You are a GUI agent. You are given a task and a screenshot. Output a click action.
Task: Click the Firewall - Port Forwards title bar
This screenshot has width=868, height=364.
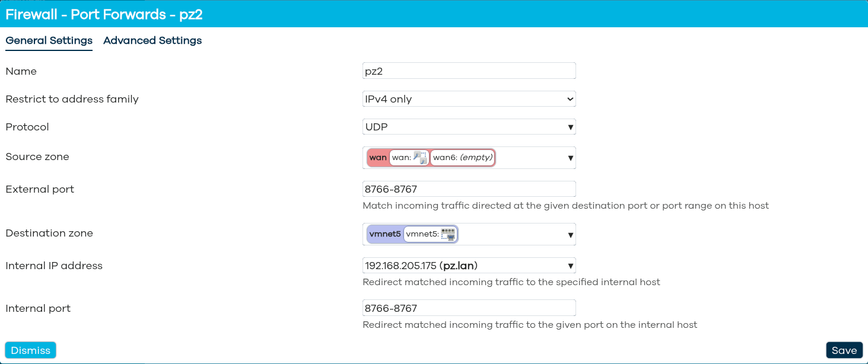[x=104, y=14]
